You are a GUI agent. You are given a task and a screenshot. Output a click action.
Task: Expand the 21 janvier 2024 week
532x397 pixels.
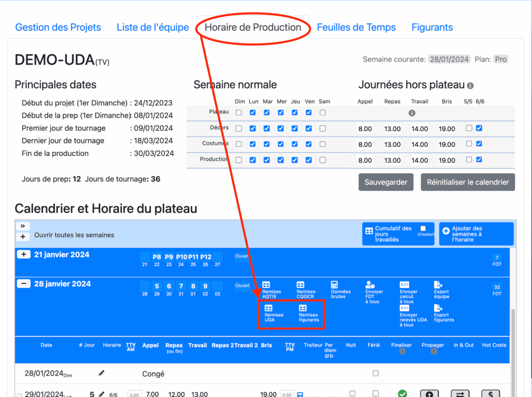point(24,254)
